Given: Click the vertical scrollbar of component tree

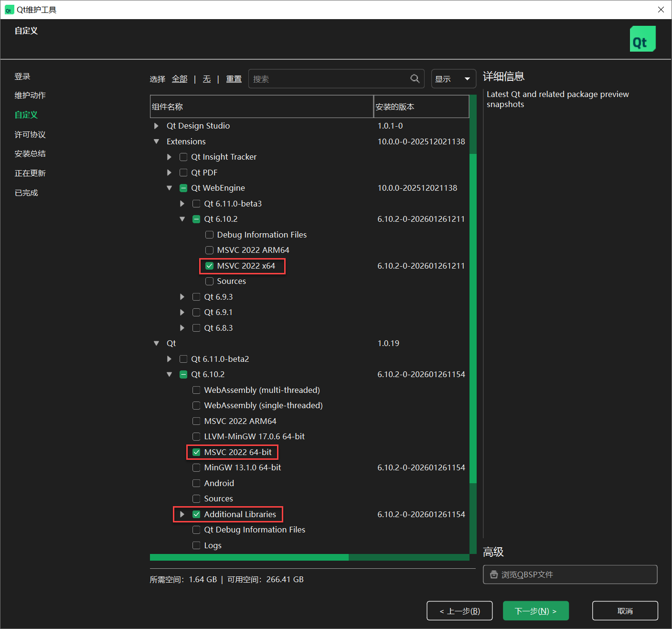Looking at the screenshot, I should click(473, 324).
